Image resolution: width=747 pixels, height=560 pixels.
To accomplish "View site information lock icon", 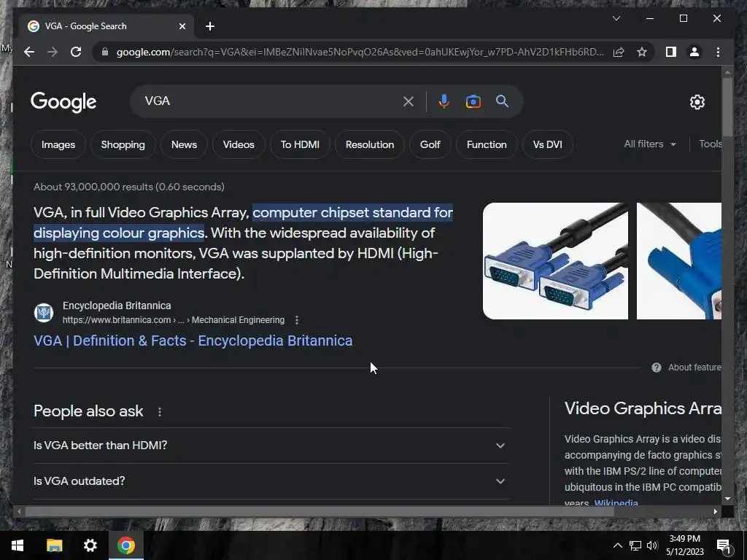I will point(105,52).
